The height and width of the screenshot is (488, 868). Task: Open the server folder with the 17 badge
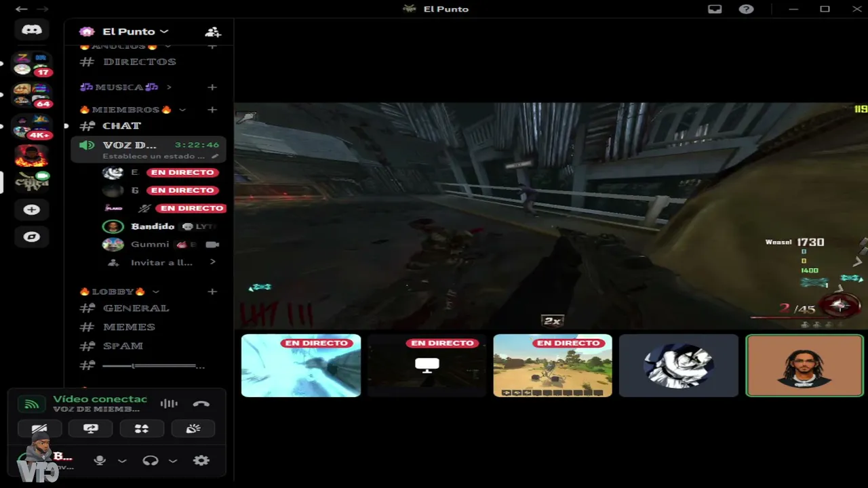31,64
